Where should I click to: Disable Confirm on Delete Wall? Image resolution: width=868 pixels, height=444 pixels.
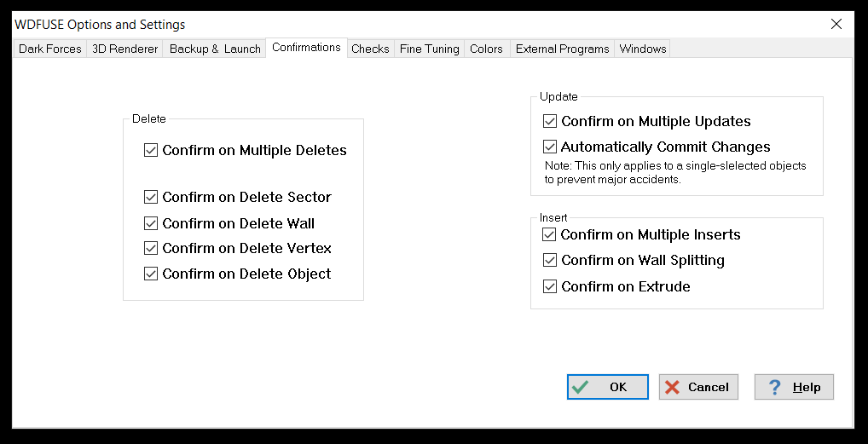pyautogui.click(x=152, y=223)
